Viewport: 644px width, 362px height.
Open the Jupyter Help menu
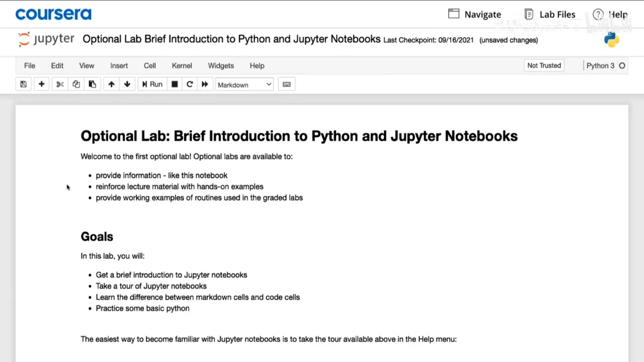point(257,66)
